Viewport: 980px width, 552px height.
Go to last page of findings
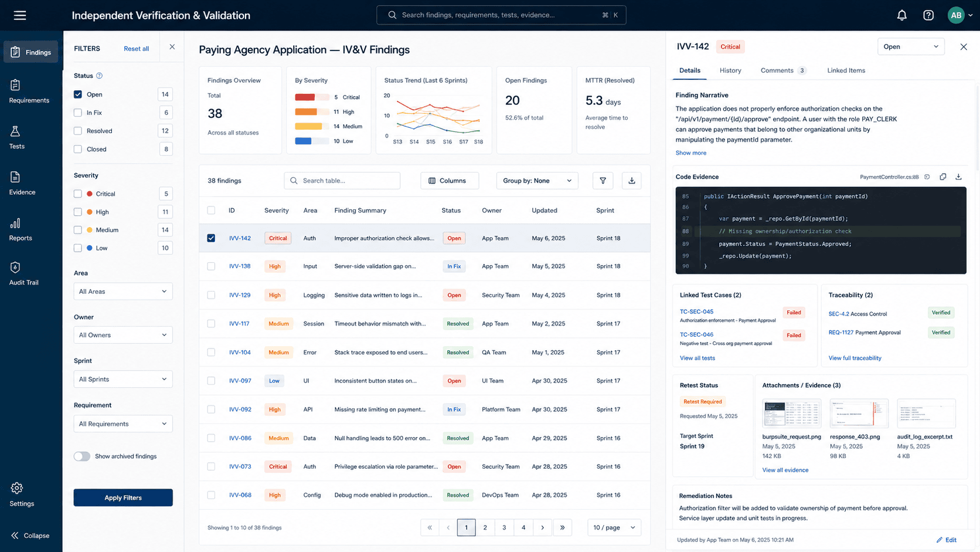(x=562, y=527)
